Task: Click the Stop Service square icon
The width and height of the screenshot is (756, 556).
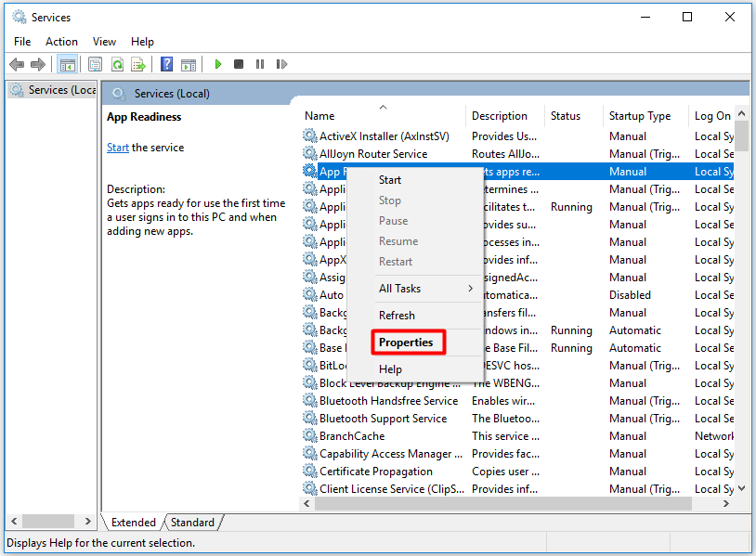Action: [x=239, y=64]
